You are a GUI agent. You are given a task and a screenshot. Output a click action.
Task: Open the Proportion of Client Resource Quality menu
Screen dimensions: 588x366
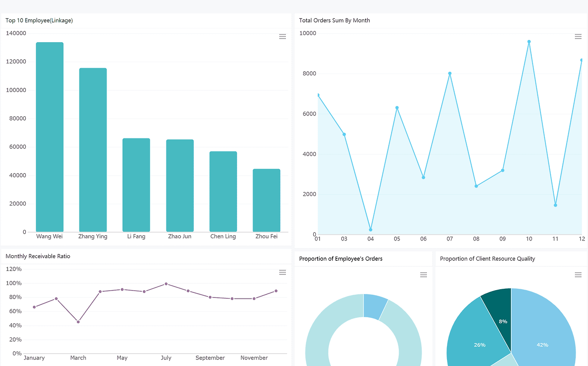[x=578, y=275]
